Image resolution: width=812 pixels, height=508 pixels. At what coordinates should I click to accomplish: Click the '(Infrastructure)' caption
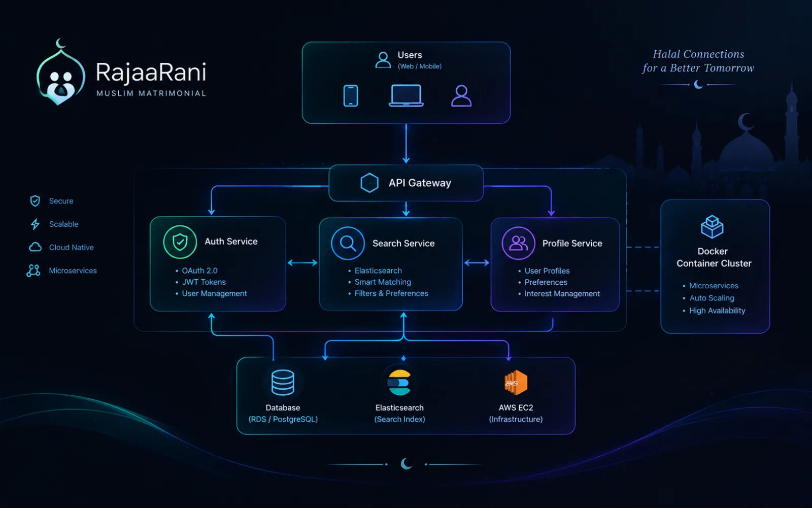coord(516,419)
